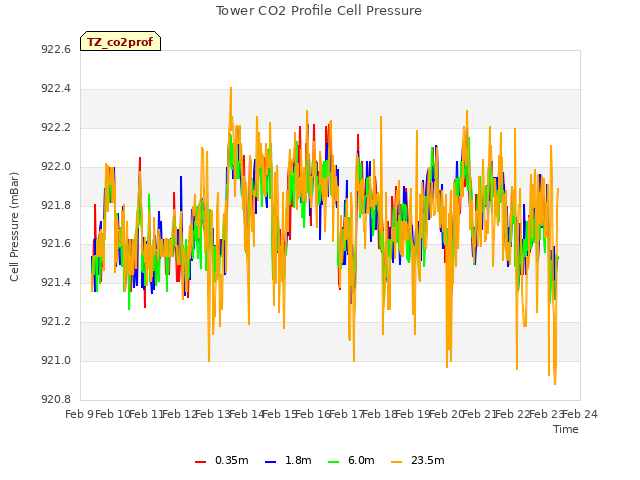Click the 922.4 y-axis tick label
Image resolution: width=640 pixels, height=480 pixels.
(x=56, y=88)
